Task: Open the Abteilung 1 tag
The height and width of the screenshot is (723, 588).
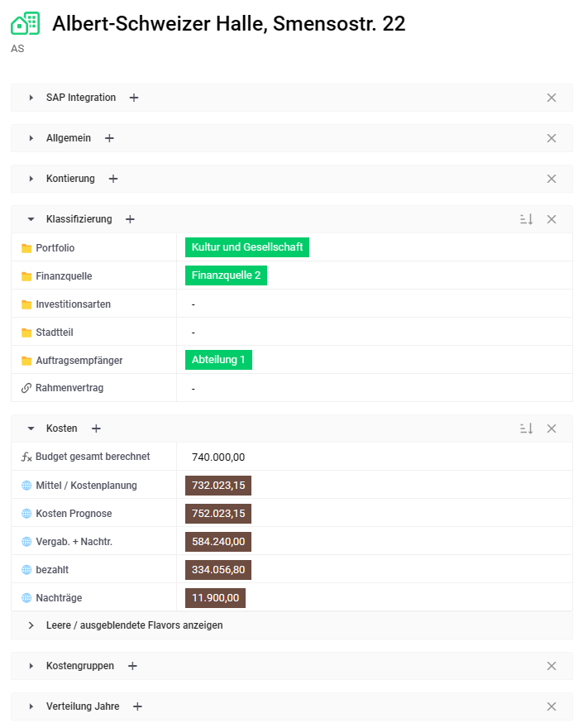Action: point(218,360)
